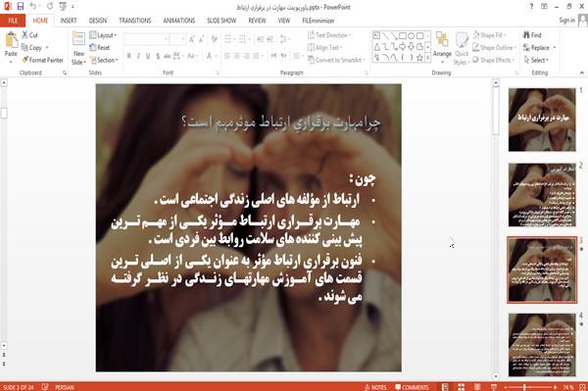Open the Arrange tool

click(x=442, y=47)
